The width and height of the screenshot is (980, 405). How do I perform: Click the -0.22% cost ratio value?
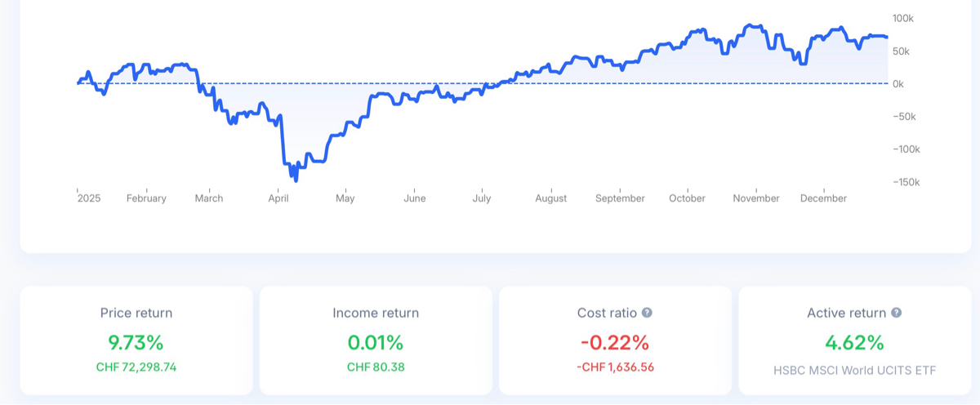click(615, 342)
